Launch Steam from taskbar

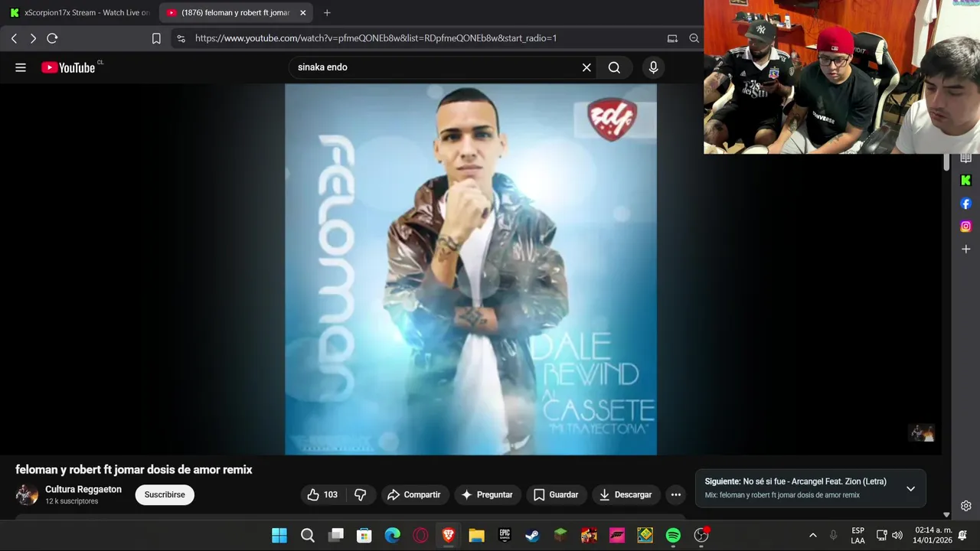532,536
